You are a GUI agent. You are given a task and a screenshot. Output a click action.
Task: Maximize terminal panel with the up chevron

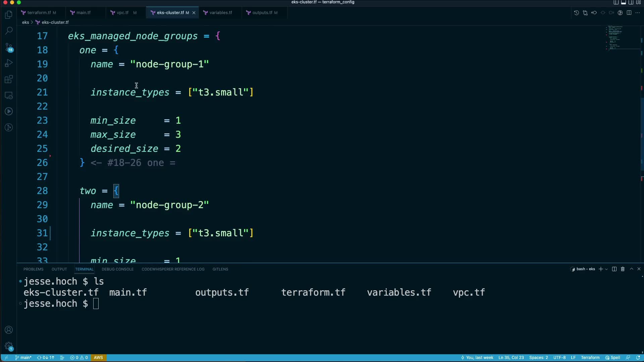click(631, 269)
